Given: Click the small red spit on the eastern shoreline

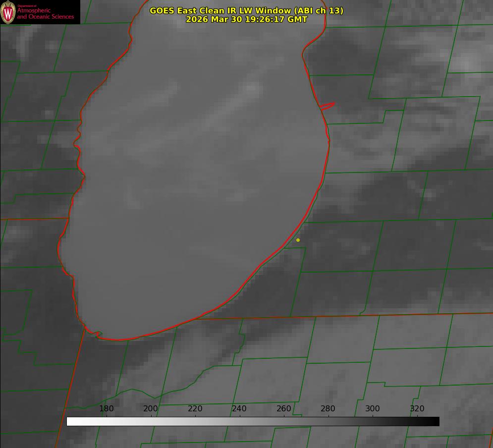Looking at the screenshot, I should click(x=328, y=106).
